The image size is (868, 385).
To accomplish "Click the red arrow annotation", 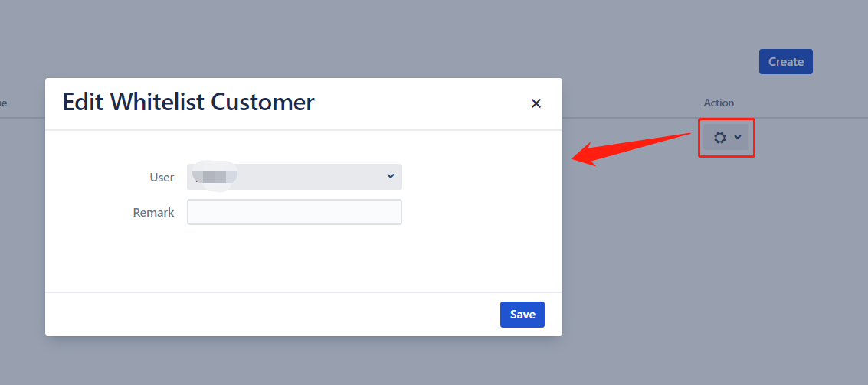I will pyautogui.click(x=631, y=147).
